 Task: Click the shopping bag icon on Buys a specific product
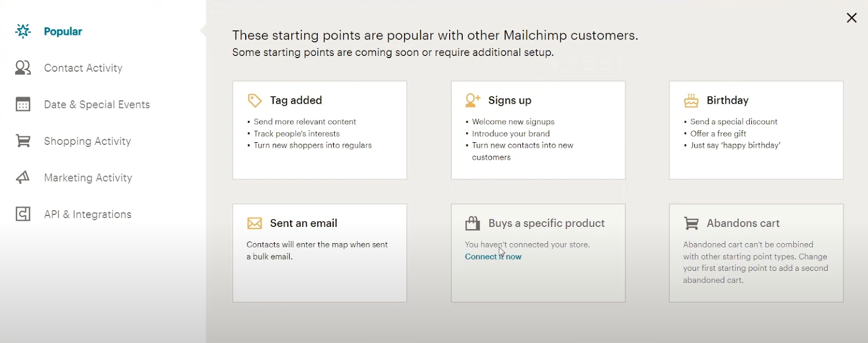(x=473, y=223)
